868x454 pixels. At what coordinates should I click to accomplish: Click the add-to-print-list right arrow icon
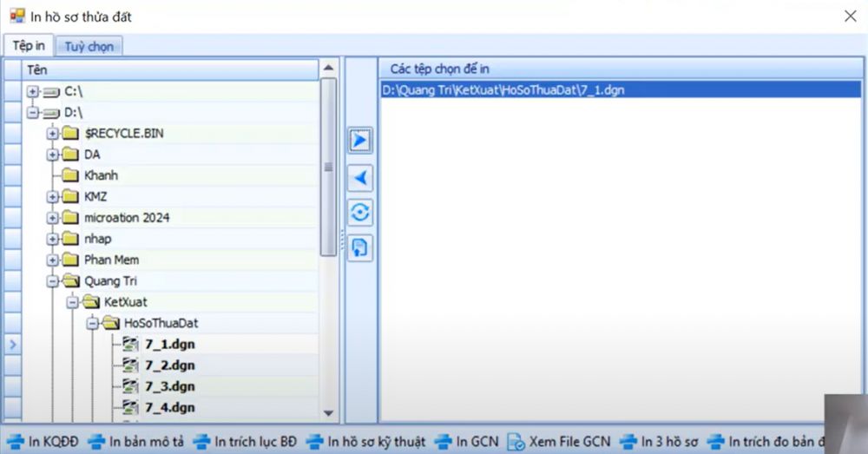coord(360,141)
